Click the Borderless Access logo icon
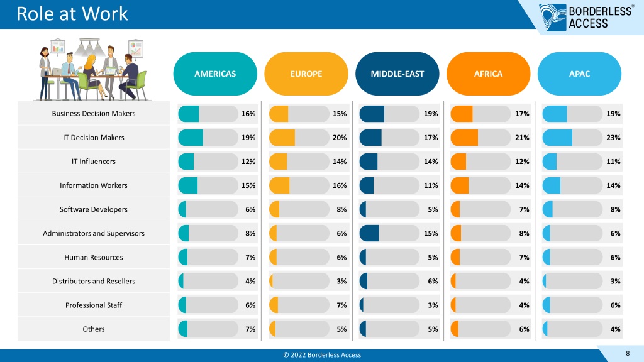 [x=552, y=17]
